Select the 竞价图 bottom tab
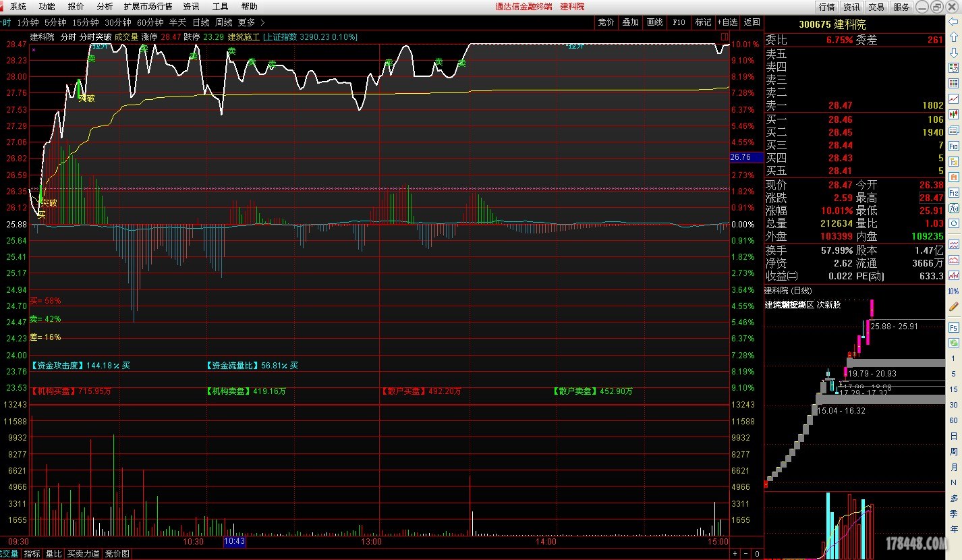Screen dimensions: 962x560 point(117,554)
